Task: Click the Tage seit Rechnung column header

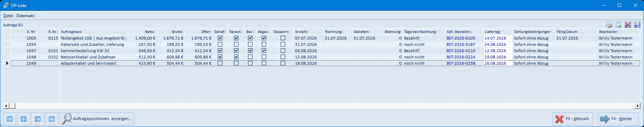Action: pos(424,32)
